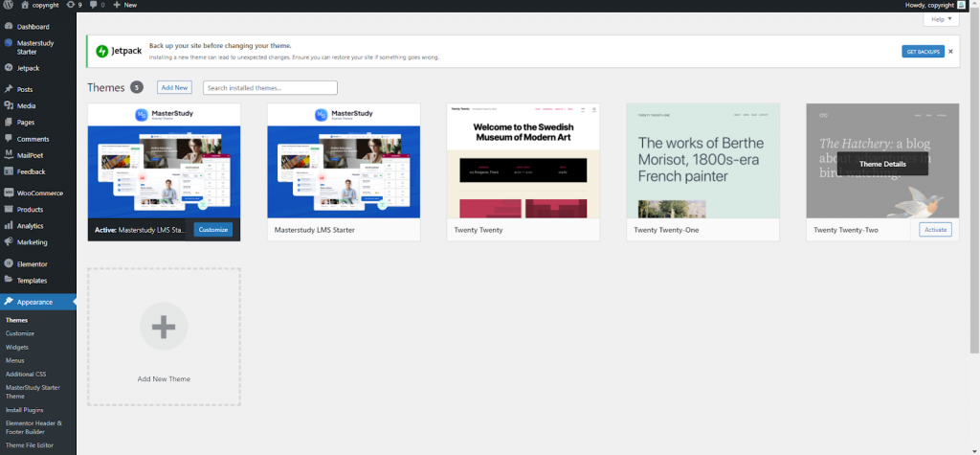The width and height of the screenshot is (980, 455).
Task: Click the Elementor icon in sidebar
Action: [9, 263]
